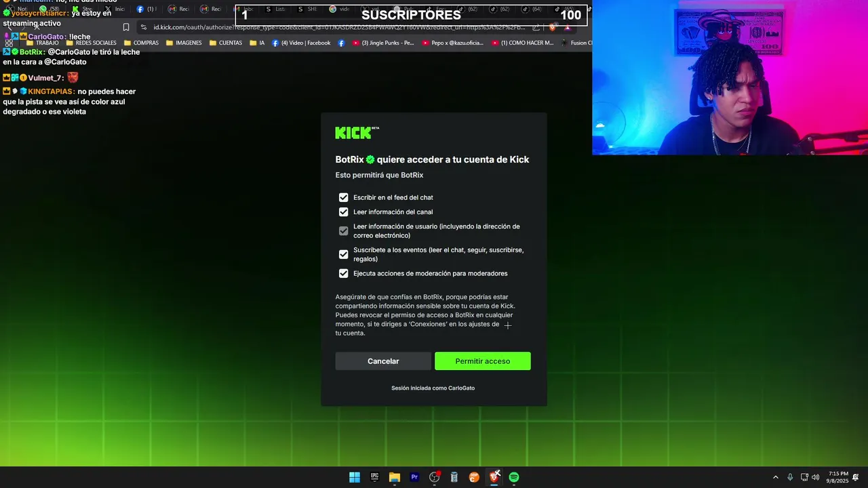Click the taskbar clock showing 7:15 PM

[x=838, y=477]
